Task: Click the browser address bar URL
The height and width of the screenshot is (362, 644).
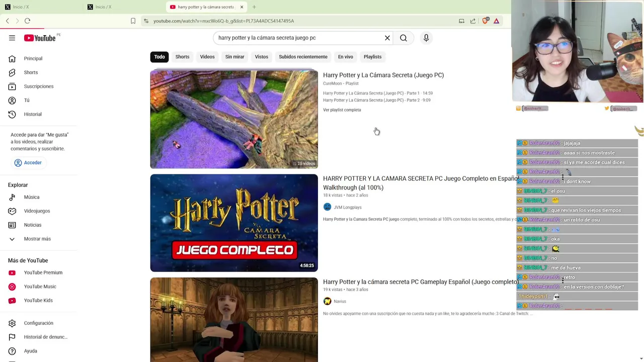Action: click(x=224, y=21)
